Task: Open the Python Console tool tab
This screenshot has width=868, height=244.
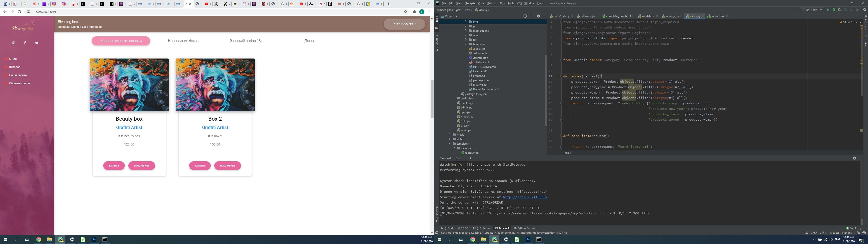Action: pos(525,228)
